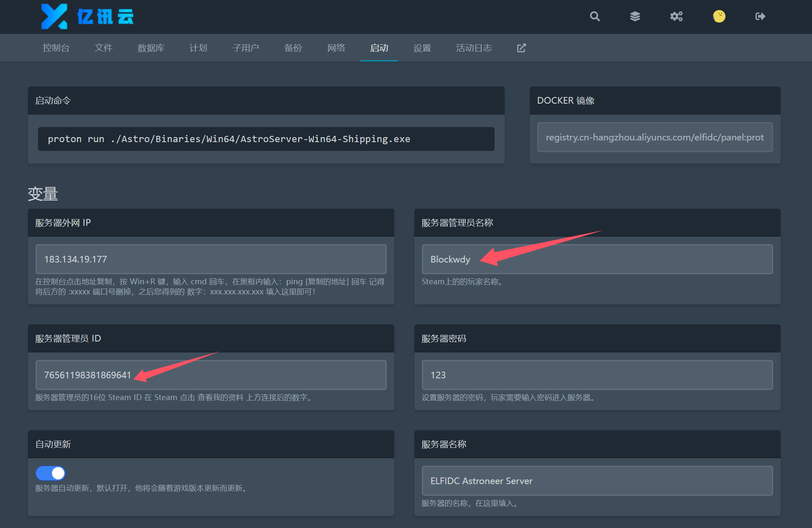Click the DOCKER 镜像 panel title
This screenshot has height=528, width=812.
pyautogui.click(x=566, y=101)
